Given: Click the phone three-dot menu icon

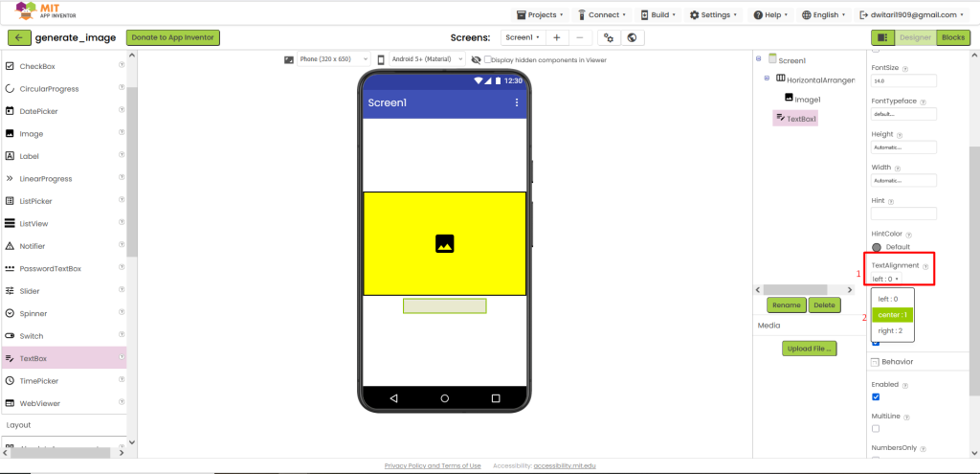Looking at the screenshot, I should coord(516,102).
